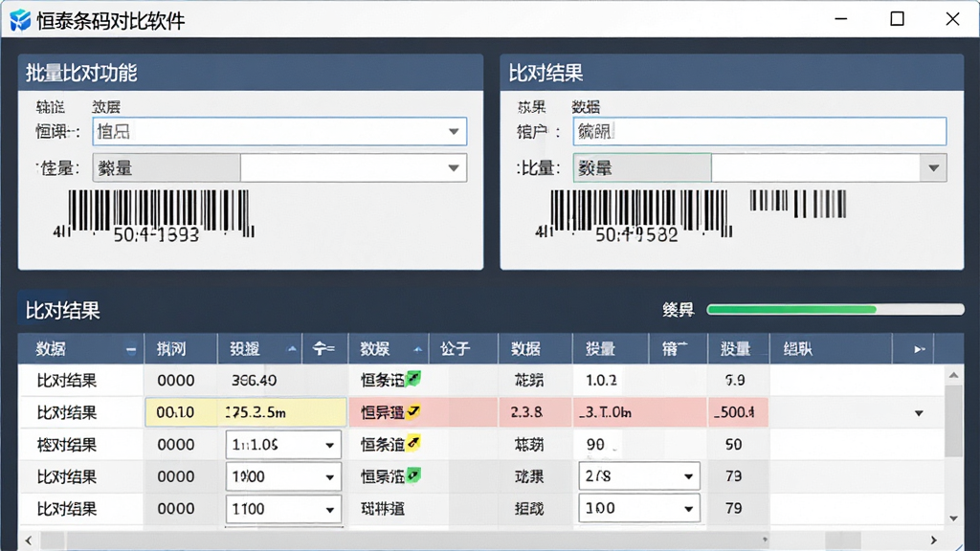Select the yellow 00.10 cell
Image resolution: width=980 pixels, height=551 pixels.
[176, 412]
